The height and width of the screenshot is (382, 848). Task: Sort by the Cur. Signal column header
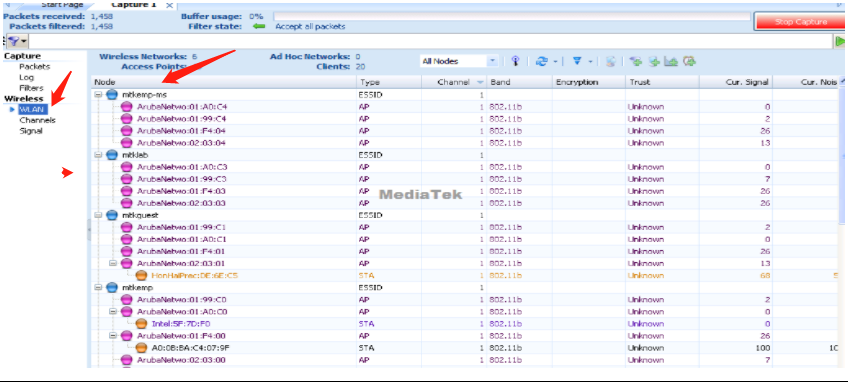pyautogui.click(x=736, y=82)
